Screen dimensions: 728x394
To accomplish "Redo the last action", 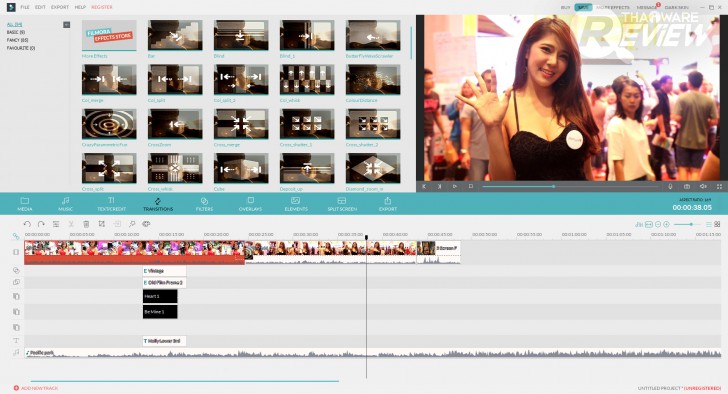I will coord(41,224).
